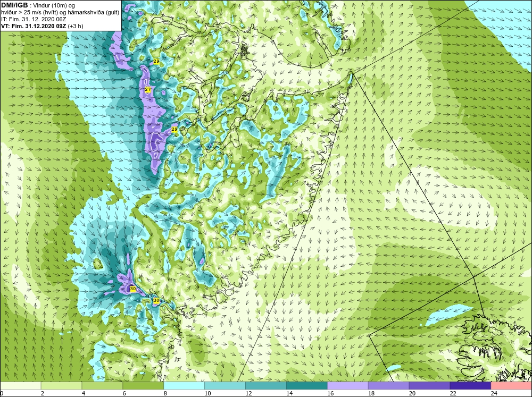Select the text 'hviður > 25 m/s (hvítt) og hámarkshviða (gult)'
The height and width of the screenshot is (397, 532).
point(60,12)
